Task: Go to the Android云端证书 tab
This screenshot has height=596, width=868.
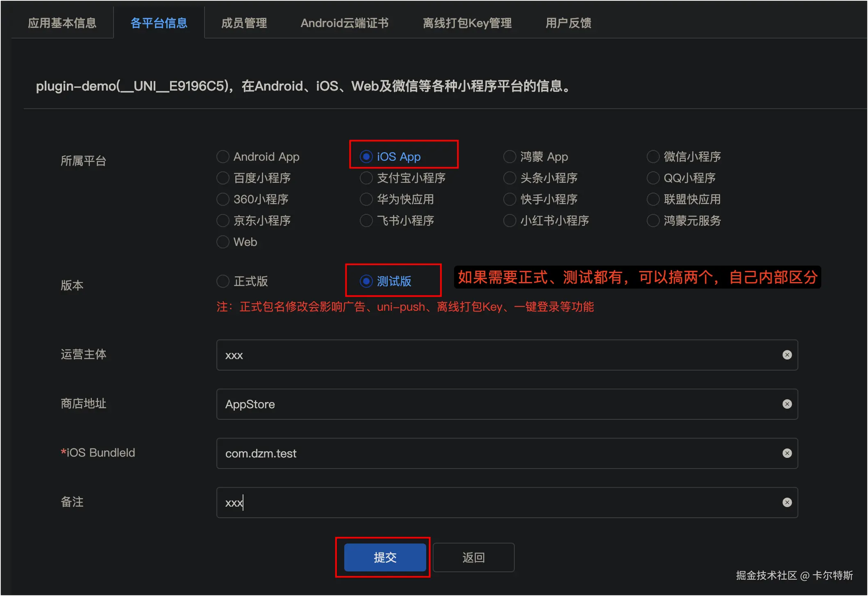Action: click(345, 23)
